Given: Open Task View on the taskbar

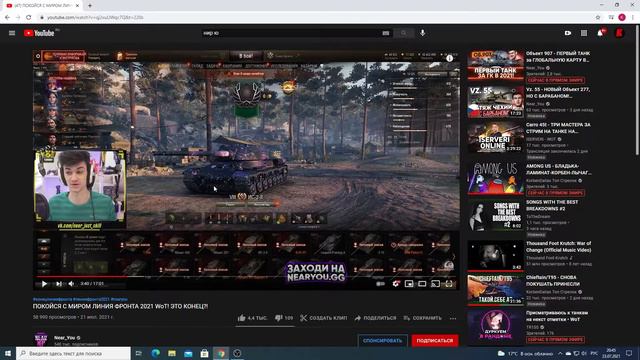Looking at the screenshot, I should [x=139, y=353].
